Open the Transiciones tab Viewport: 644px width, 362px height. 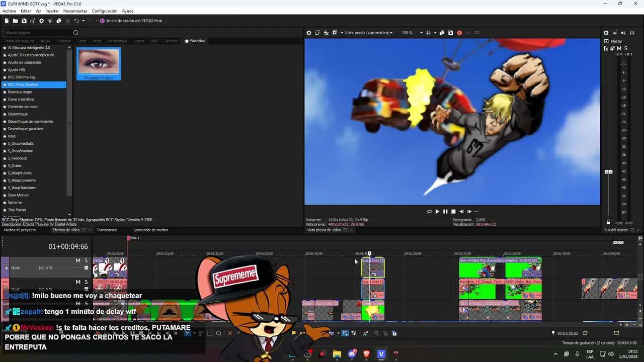[x=106, y=230]
